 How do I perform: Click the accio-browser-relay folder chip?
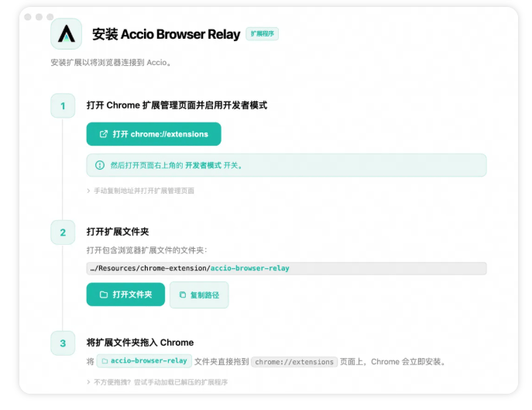tap(144, 360)
